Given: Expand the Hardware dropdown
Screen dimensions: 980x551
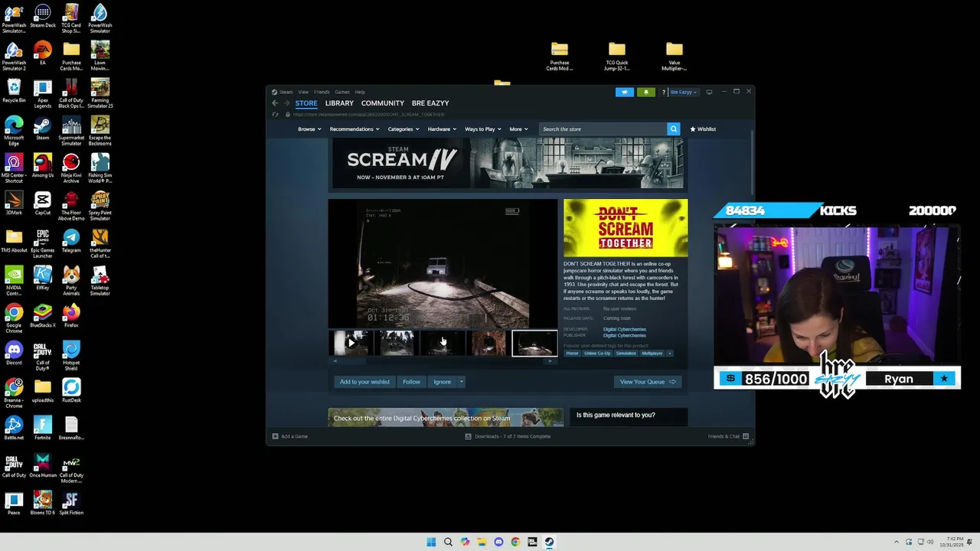Looking at the screenshot, I should tap(442, 129).
